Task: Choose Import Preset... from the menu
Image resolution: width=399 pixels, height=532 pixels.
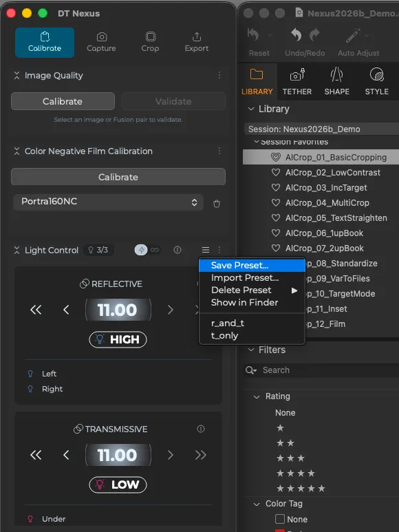Action: point(252,278)
